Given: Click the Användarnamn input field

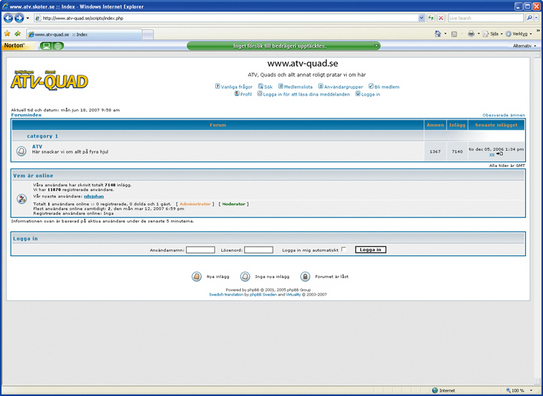Looking at the screenshot, I should (201, 250).
